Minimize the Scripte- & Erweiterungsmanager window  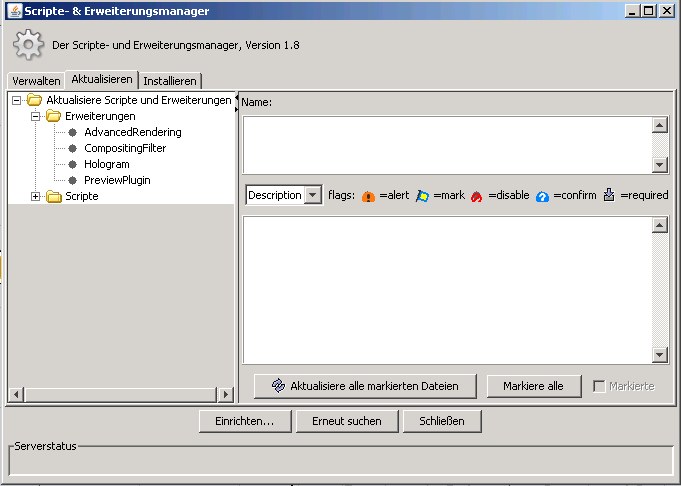pyautogui.click(x=632, y=10)
